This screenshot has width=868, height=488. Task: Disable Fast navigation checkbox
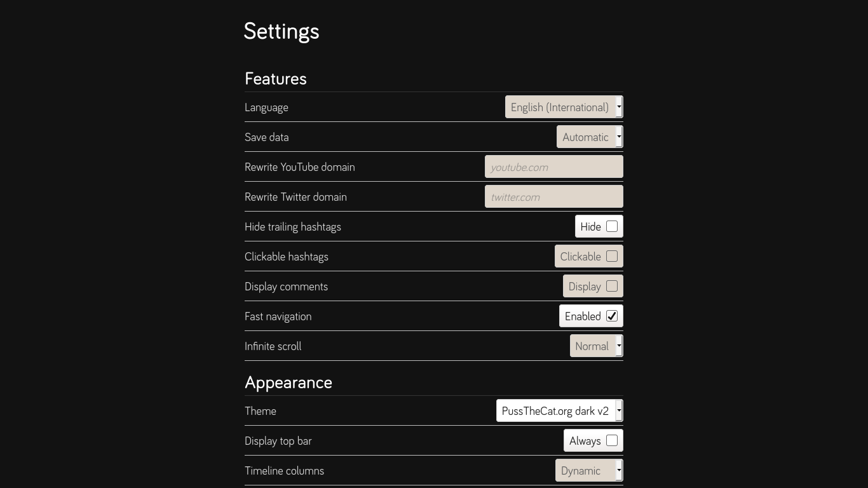pyautogui.click(x=612, y=316)
